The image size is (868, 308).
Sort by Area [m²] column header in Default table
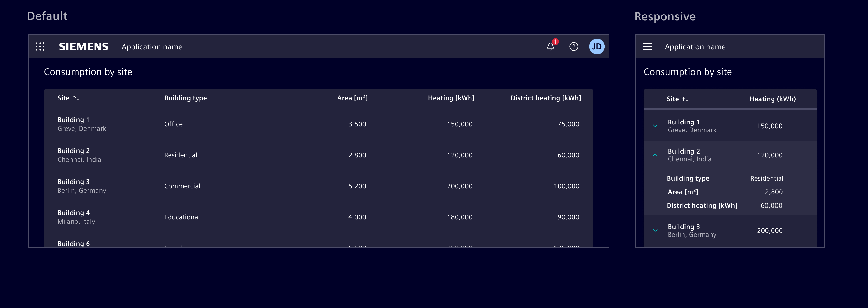(x=352, y=98)
